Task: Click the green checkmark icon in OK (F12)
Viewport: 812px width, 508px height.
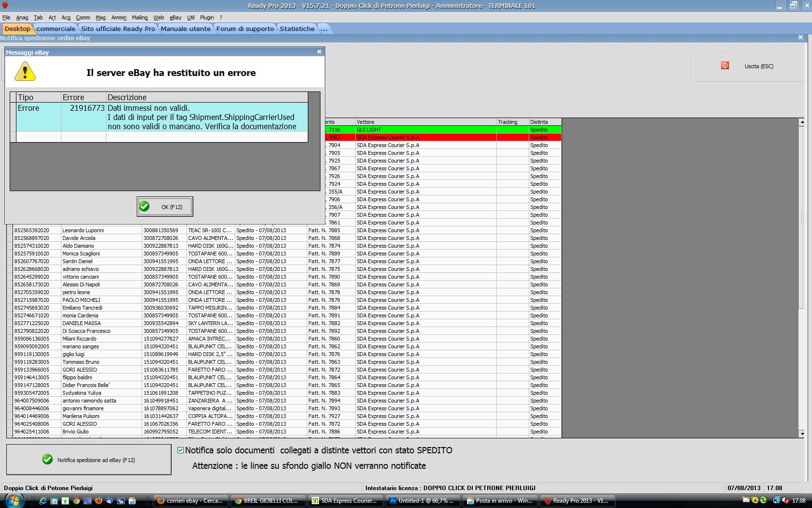Action: point(144,207)
